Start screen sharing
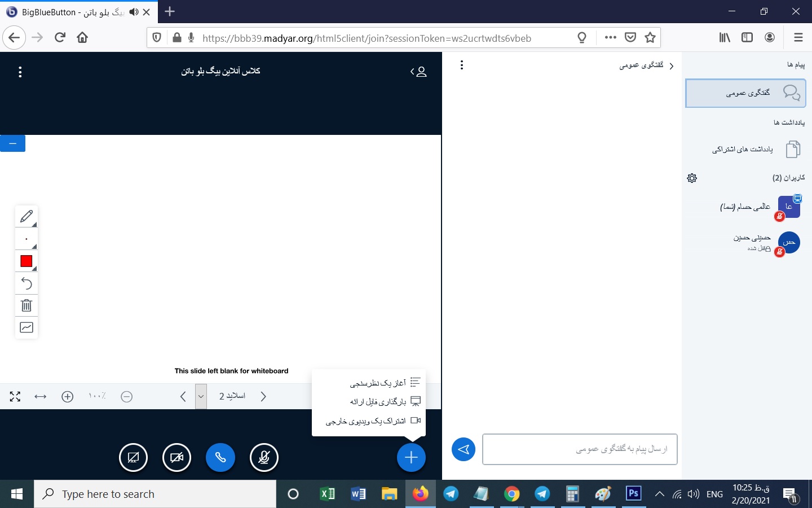This screenshot has height=508, width=812. coord(133,457)
